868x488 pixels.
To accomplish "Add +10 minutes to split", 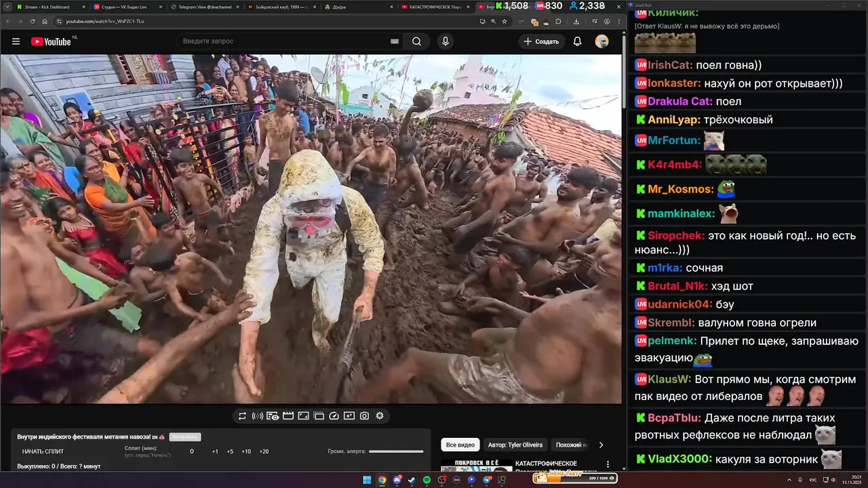I will tap(246, 451).
